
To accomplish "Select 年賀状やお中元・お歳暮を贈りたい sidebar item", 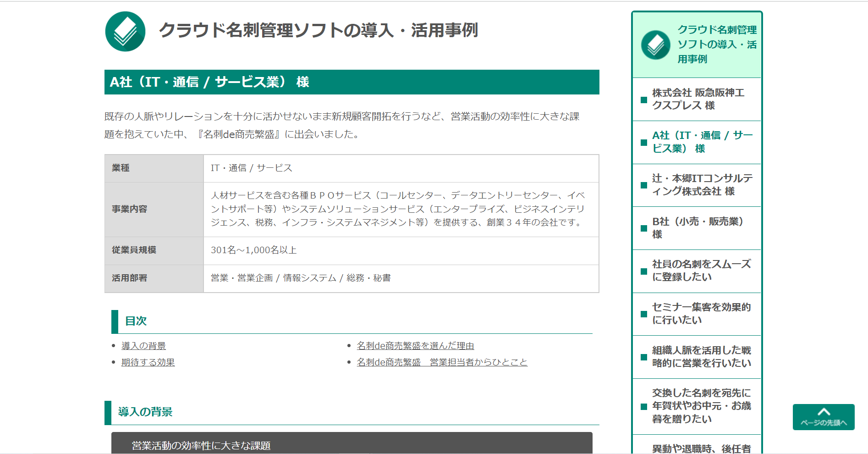I will [701, 406].
